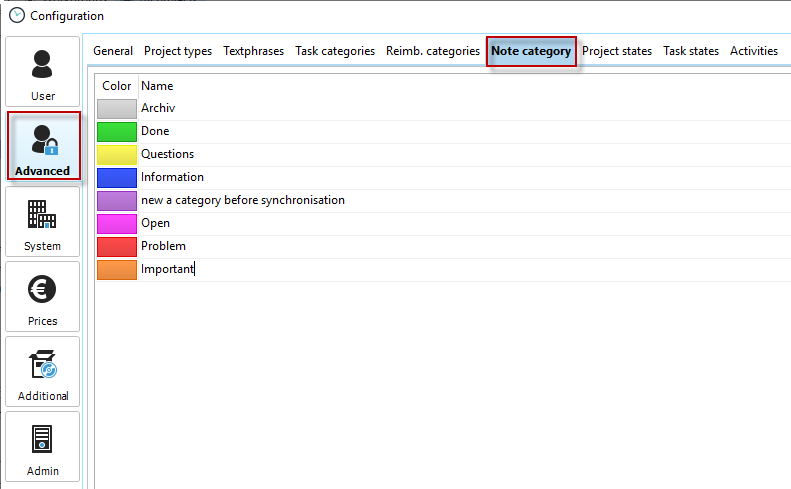Pick the blue Information color swatch

click(x=117, y=177)
